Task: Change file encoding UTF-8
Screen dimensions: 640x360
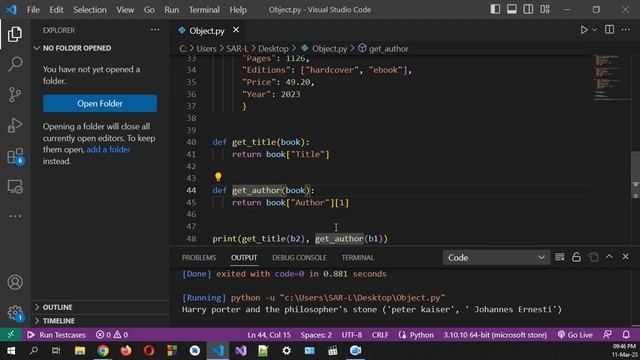Action: tap(352, 335)
